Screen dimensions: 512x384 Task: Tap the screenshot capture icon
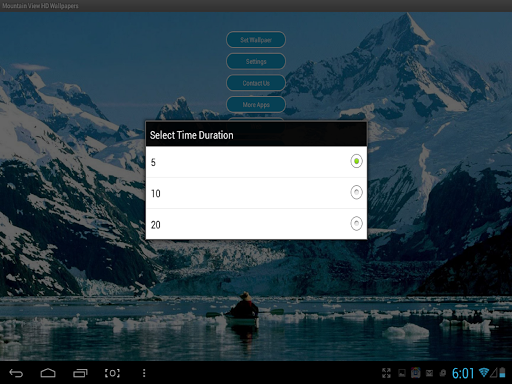tap(112, 373)
